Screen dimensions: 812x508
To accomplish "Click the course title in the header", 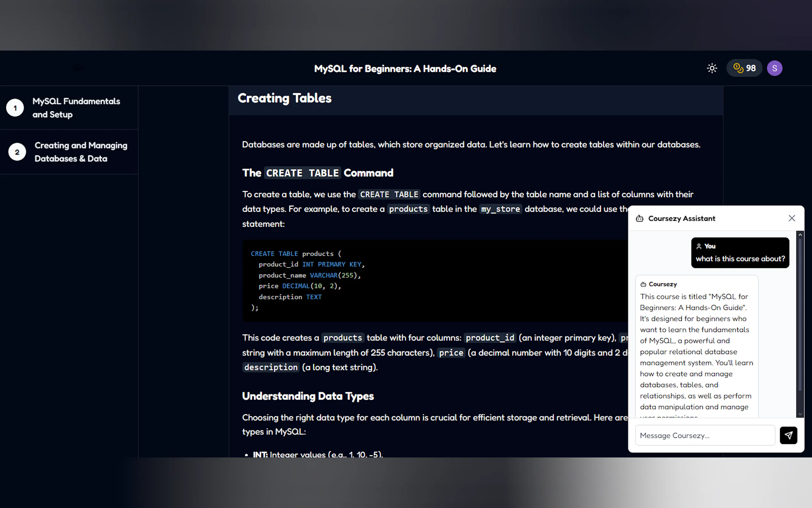I will (x=405, y=68).
